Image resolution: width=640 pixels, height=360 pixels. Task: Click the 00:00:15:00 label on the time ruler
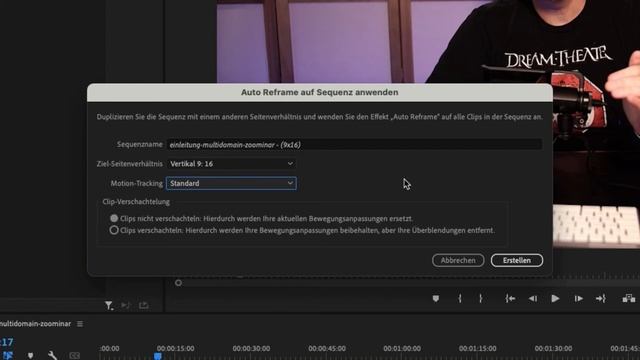click(x=176, y=349)
